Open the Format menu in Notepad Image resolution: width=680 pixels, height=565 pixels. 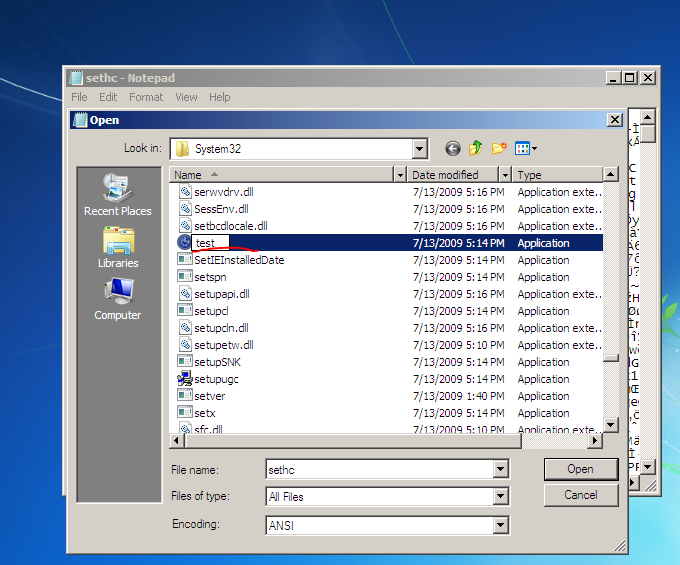(146, 97)
